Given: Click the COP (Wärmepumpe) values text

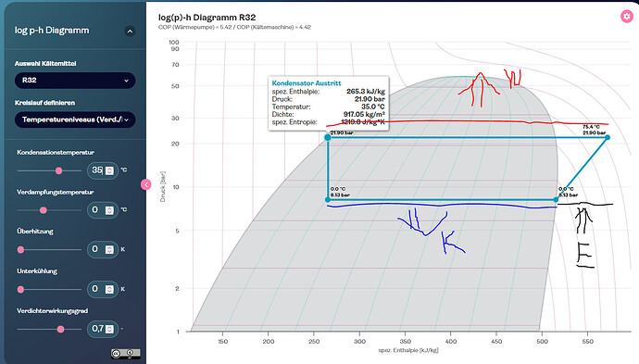Looking at the screenshot, I should (x=234, y=27).
